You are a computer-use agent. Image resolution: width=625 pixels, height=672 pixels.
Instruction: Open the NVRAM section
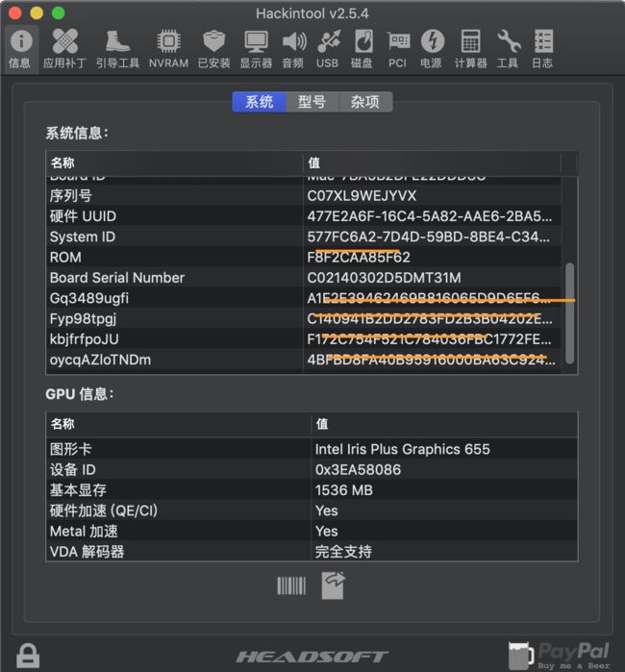pyautogui.click(x=168, y=48)
